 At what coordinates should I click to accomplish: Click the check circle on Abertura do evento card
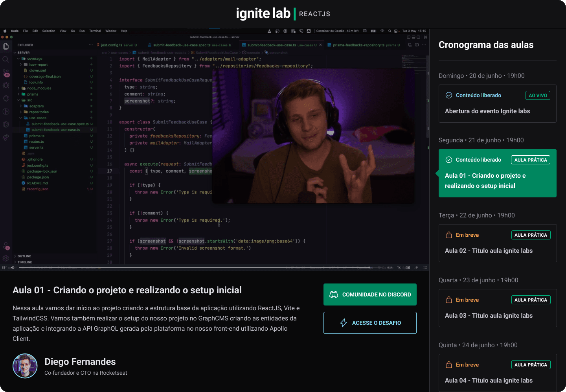(x=448, y=95)
